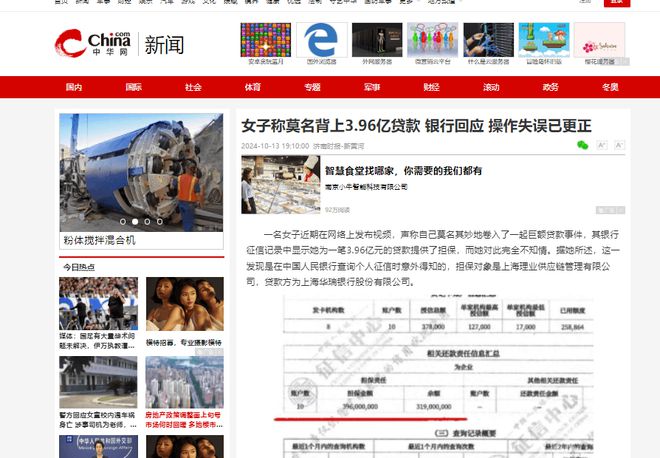
Task: Decrease font size with the A- icon
Action: point(619,145)
